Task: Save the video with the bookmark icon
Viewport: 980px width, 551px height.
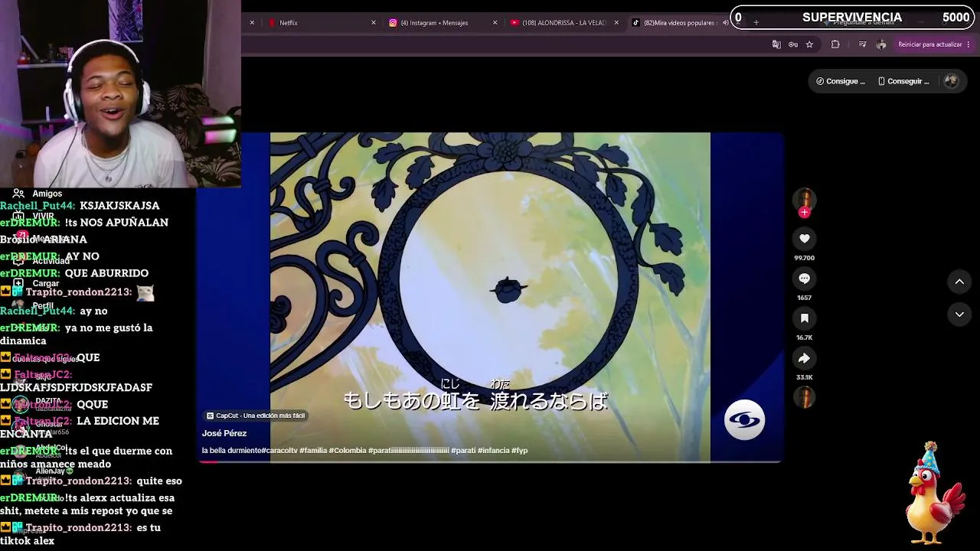Action: tap(804, 318)
